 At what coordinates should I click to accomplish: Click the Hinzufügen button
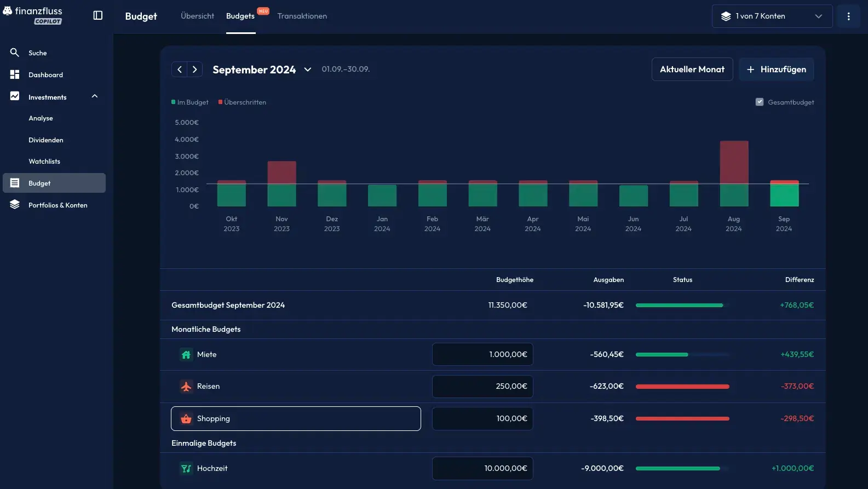(x=776, y=70)
